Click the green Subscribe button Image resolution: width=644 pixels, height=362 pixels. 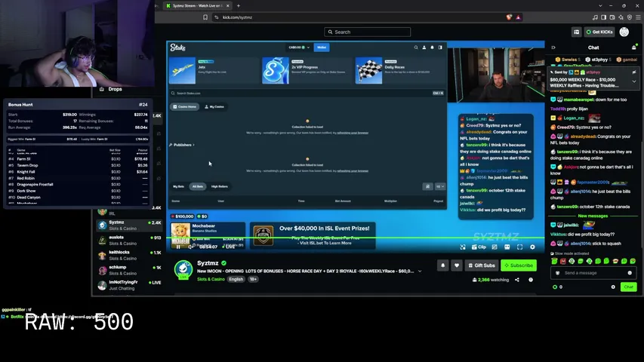[519, 265]
